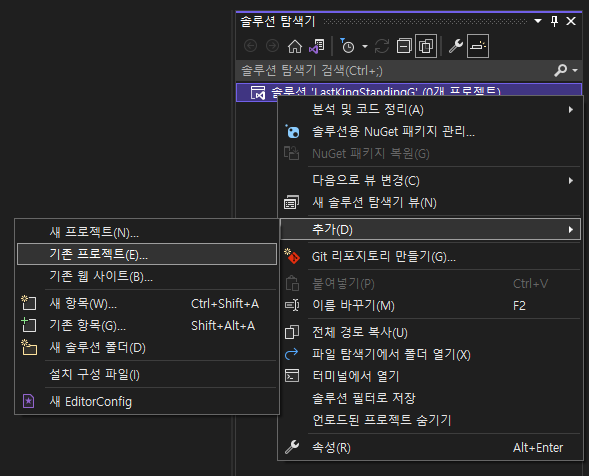The width and height of the screenshot is (589, 476).
Task: Select 기존 프로젝트(E)... in submenu
Action: pyautogui.click(x=147, y=254)
